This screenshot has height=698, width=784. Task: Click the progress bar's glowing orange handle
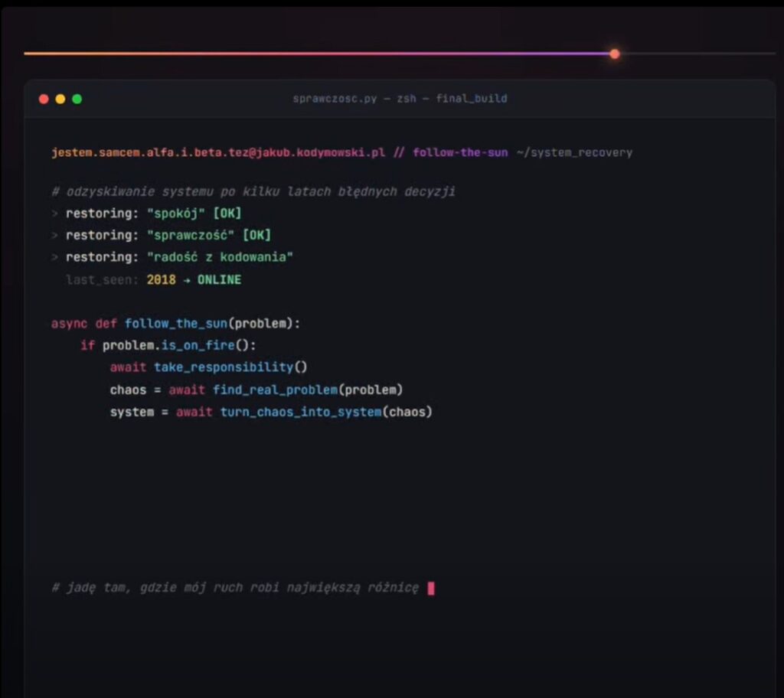[615, 54]
